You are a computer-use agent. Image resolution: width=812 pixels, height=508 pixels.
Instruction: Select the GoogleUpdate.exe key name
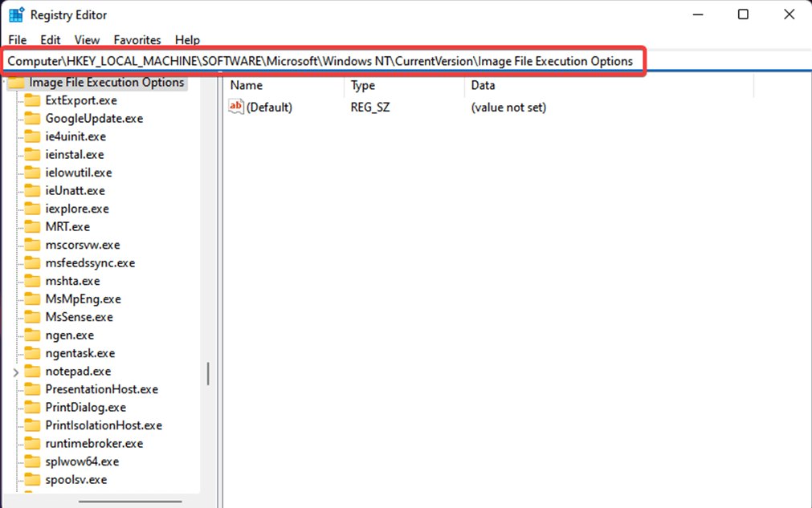click(94, 119)
